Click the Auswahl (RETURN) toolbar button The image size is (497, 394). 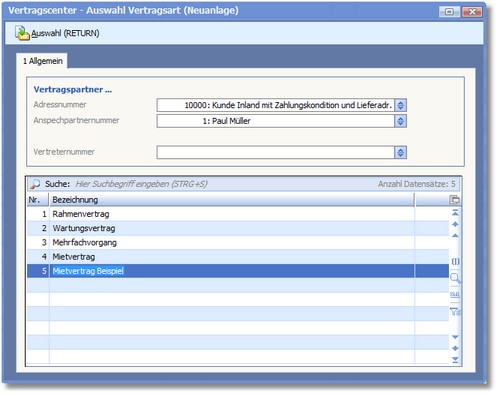point(57,33)
